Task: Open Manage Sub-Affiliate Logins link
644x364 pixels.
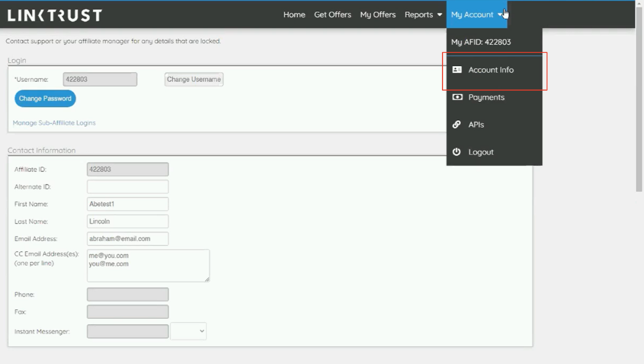Action: pyautogui.click(x=54, y=123)
